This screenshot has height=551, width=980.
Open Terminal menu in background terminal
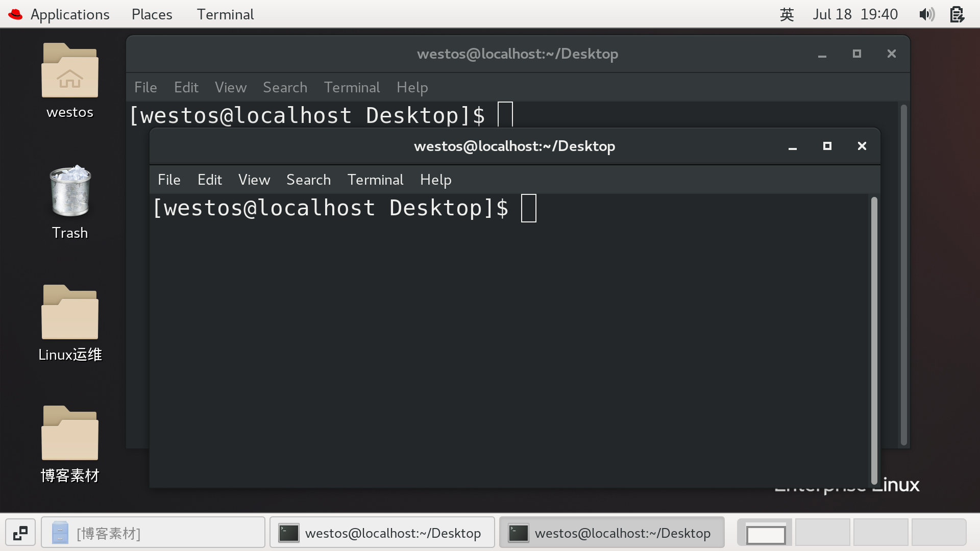tap(352, 87)
